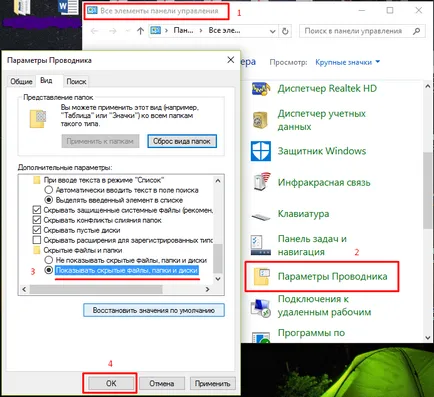This screenshot has width=434, height=397.
Task: Close Параметры Проводника dialog
Action: (231, 60)
